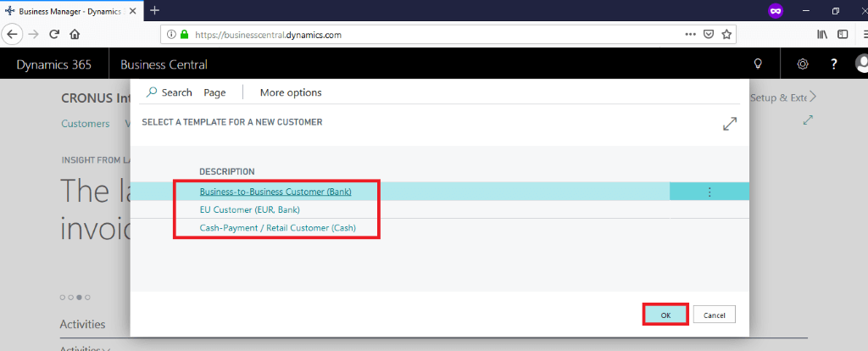The height and width of the screenshot is (351, 868).
Task: Show more navigation items with chevron
Action: tap(813, 97)
